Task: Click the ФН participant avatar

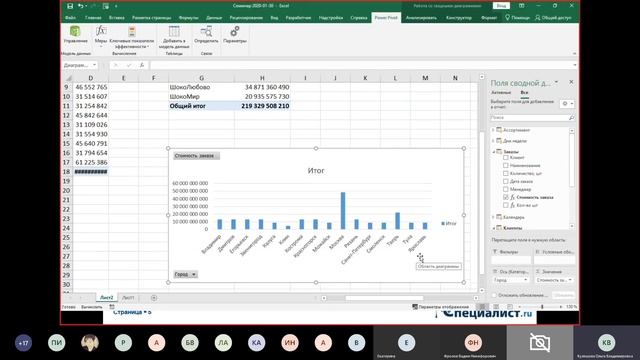Action: click(473, 342)
